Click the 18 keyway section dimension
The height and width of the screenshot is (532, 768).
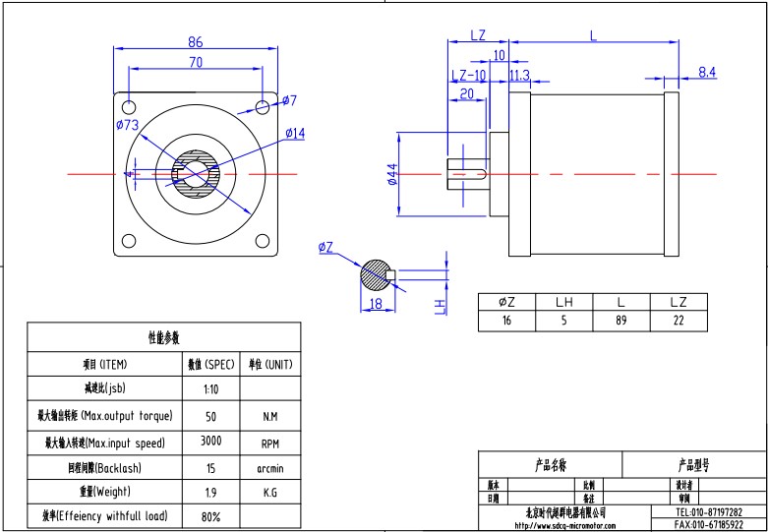click(x=375, y=305)
